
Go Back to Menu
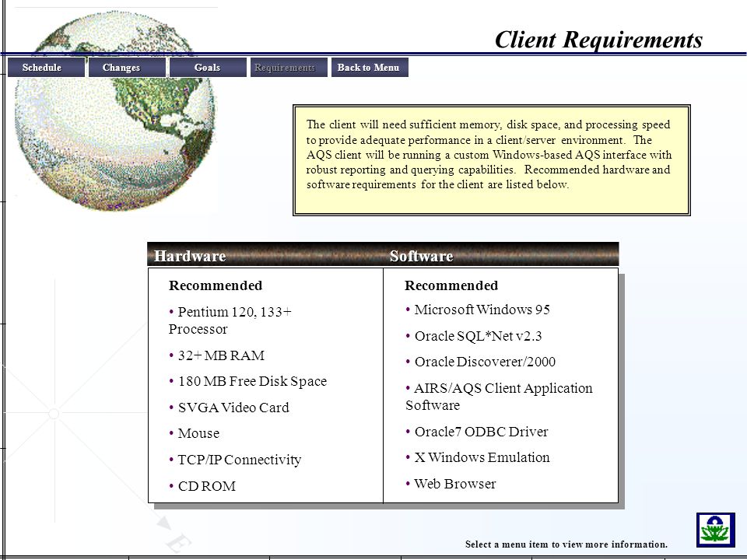[370, 67]
